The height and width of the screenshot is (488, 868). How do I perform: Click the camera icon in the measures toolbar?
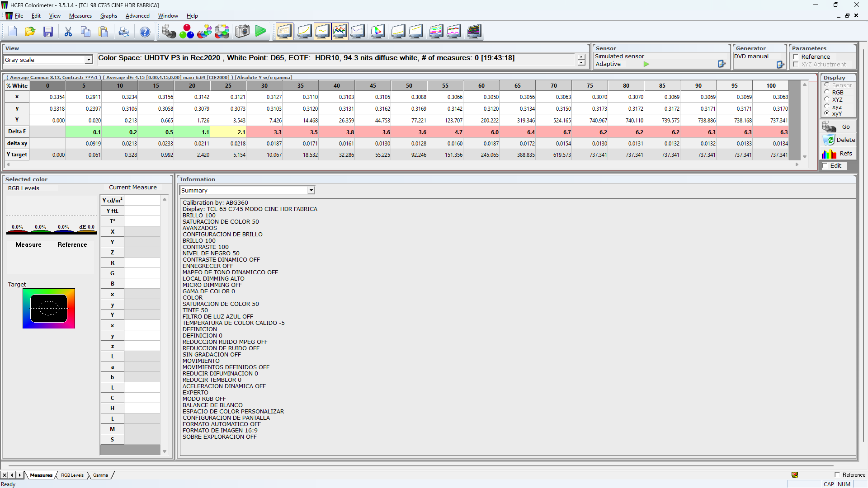[x=242, y=32]
